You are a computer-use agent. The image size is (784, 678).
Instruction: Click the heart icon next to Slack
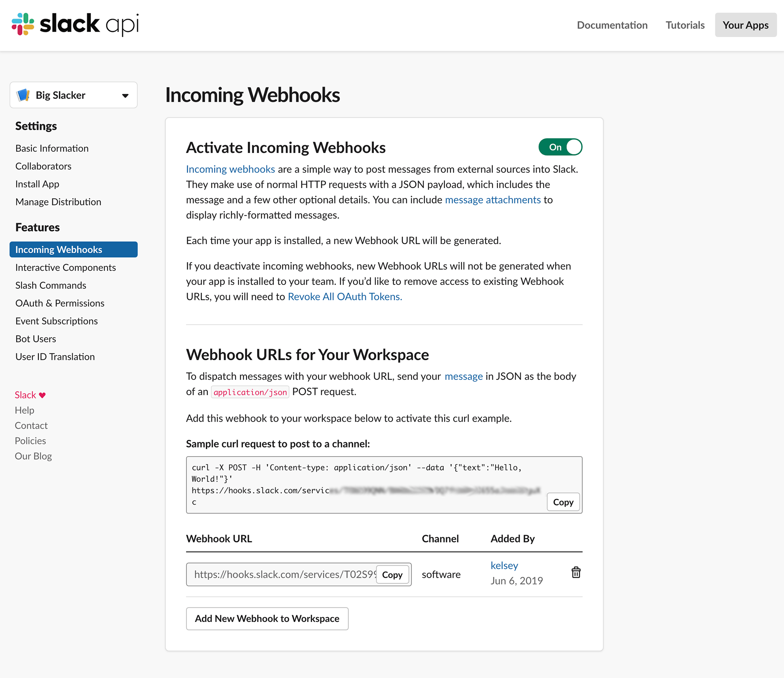point(42,395)
